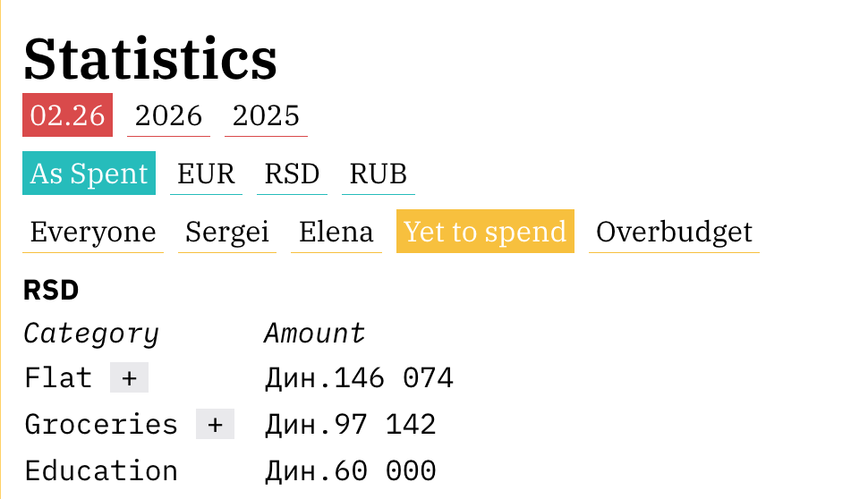Switch to the 2025 year tab
The image size is (868, 499).
266,115
